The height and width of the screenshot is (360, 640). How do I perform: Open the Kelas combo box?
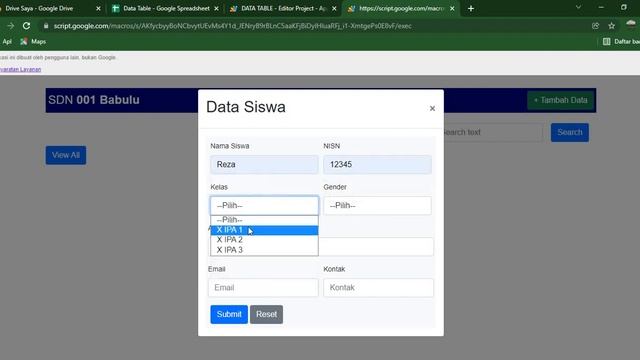(264, 206)
